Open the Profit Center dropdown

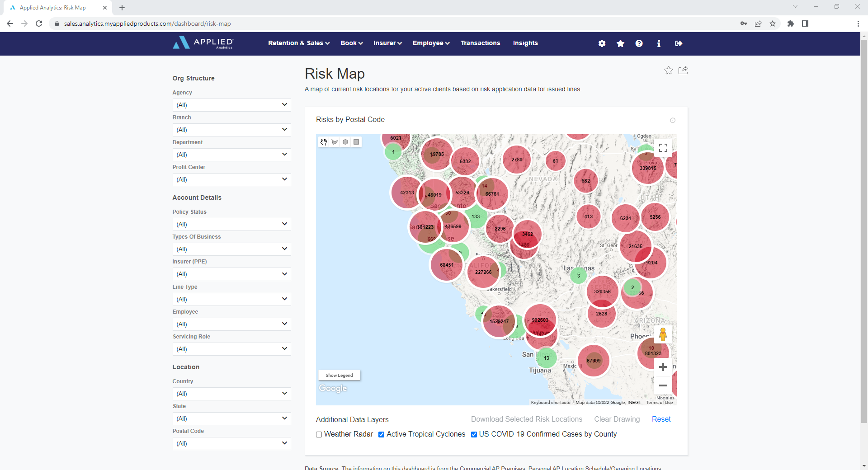coord(231,179)
